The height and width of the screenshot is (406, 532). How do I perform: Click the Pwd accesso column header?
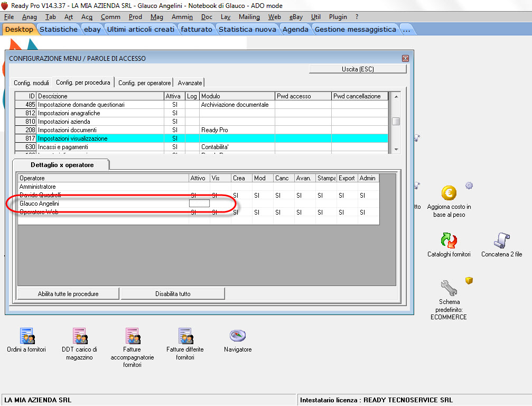coord(303,96)
